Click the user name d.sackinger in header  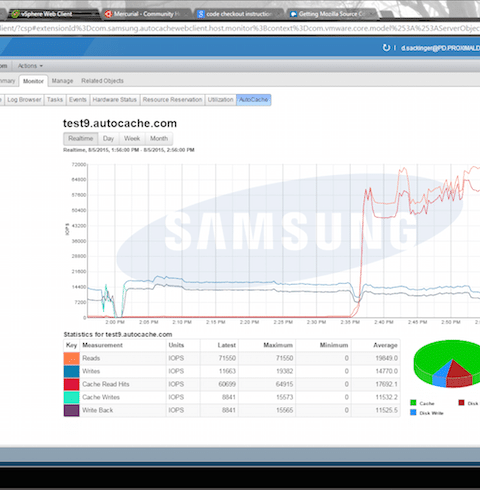pos(440,48)
